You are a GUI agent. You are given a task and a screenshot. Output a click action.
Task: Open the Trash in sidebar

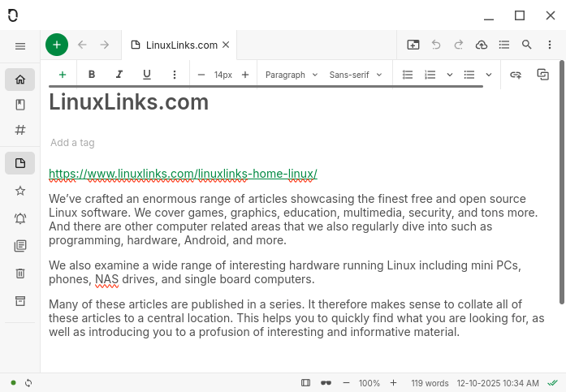click(x=20, y=274)
